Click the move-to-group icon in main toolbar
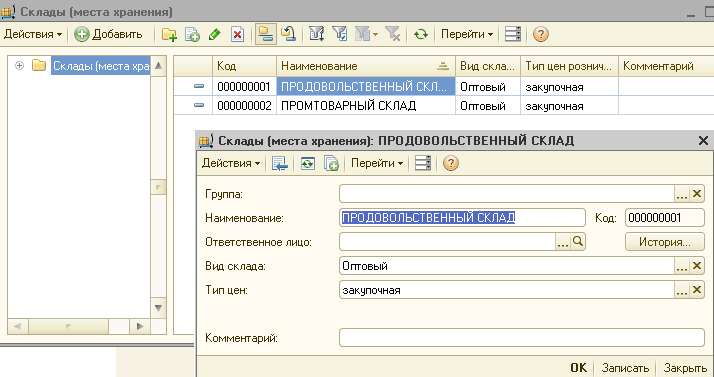The image size is (714, 377). (288, 34)
